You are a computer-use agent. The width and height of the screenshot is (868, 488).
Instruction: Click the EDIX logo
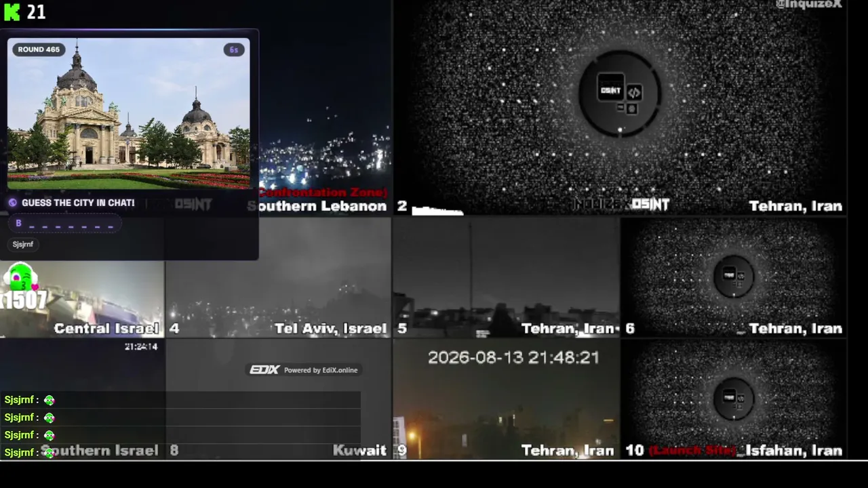[264, 370]
